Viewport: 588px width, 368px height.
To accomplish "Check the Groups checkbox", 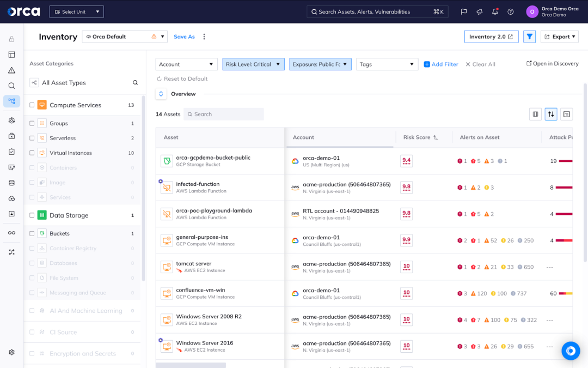I will (32, 123).
